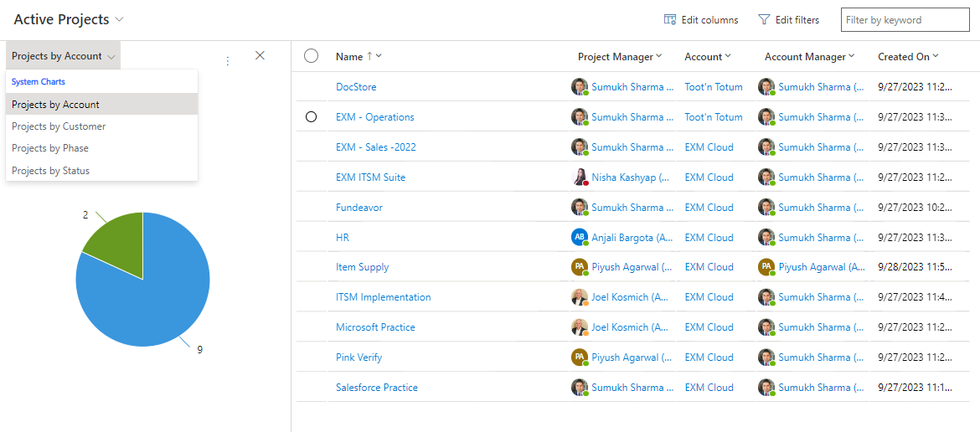Image resolution: width=980 pixels, height=432 pixels.
Task: Close the chart pane
Action: [260, 55]
